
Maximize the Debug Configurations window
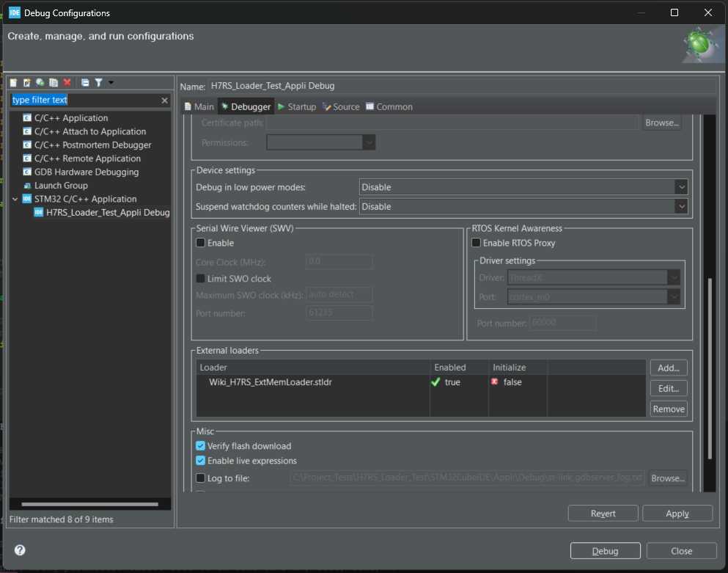674,12
